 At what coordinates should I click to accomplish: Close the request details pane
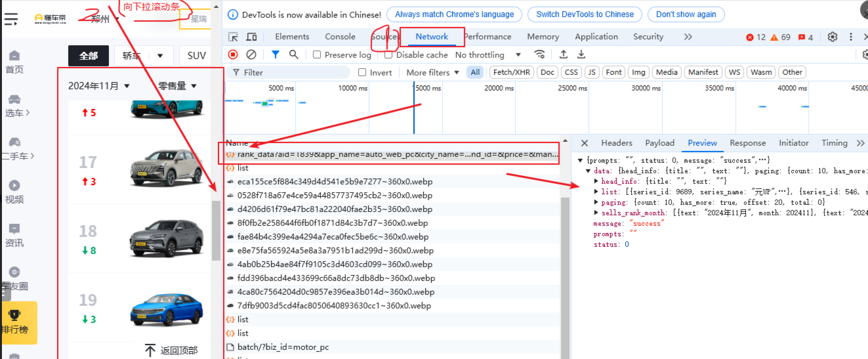pyautogui.click(x=585, y=142)
